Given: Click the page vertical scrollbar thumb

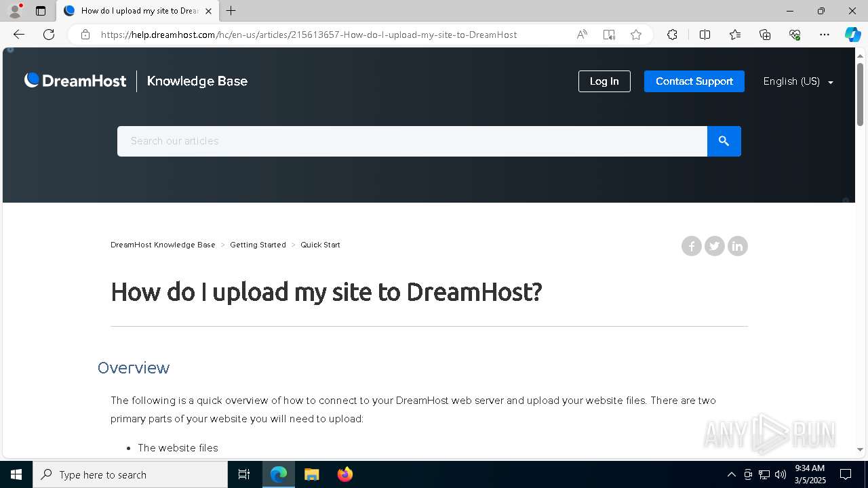Looking at the screenshot, I should click(860, 94).
